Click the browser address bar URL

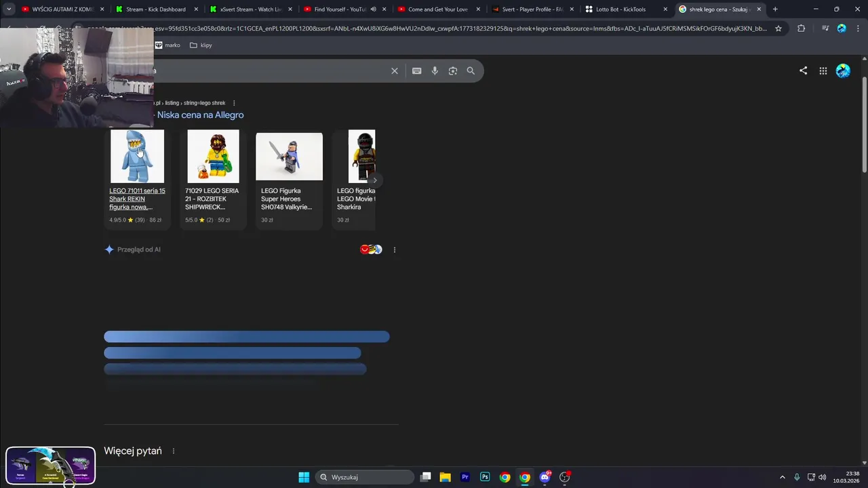click(x=427, y=28)
